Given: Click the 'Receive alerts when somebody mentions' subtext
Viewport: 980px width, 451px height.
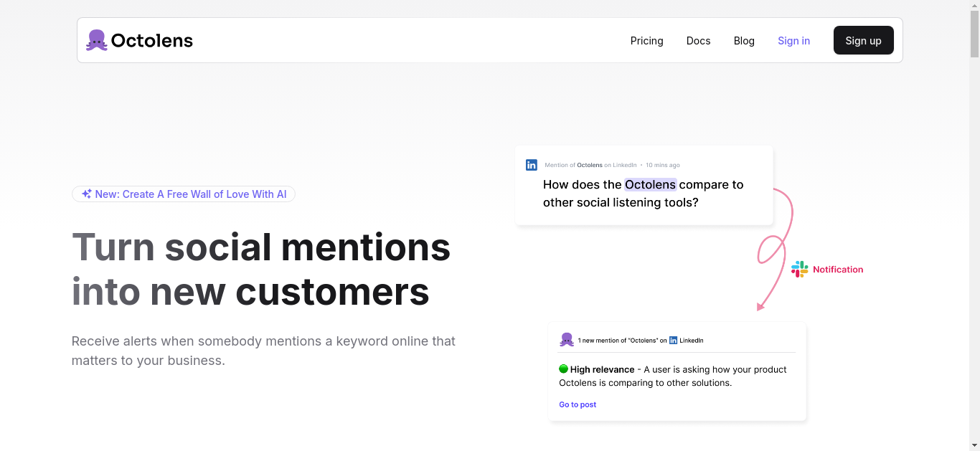Looking at the screenshot, I should point(263,351).
